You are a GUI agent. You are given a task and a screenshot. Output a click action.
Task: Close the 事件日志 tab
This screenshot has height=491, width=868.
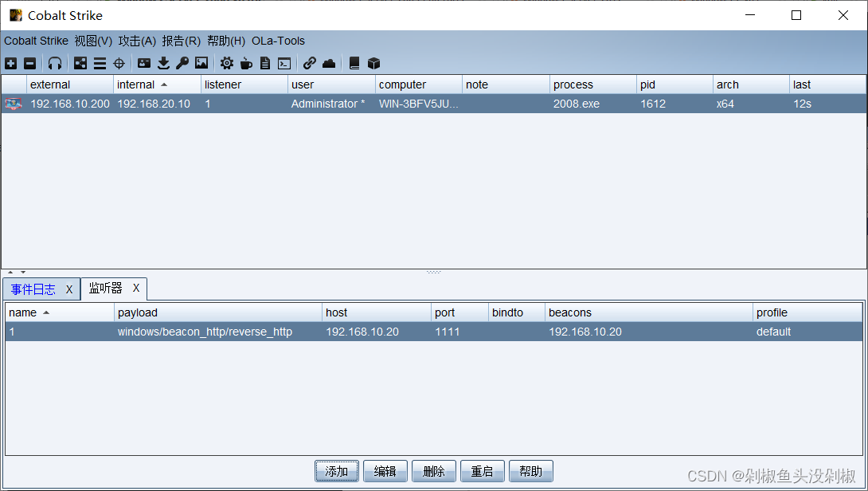click(69, 289)
